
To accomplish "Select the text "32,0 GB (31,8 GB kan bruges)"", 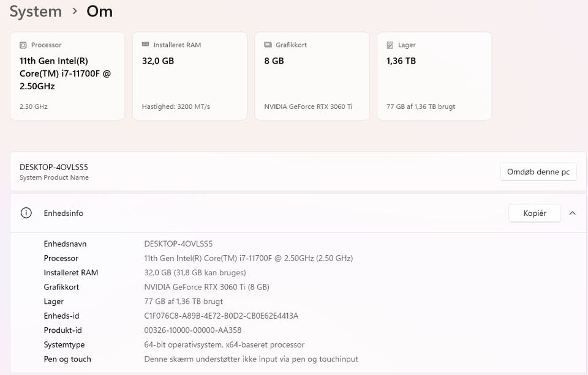I will 195,273.
